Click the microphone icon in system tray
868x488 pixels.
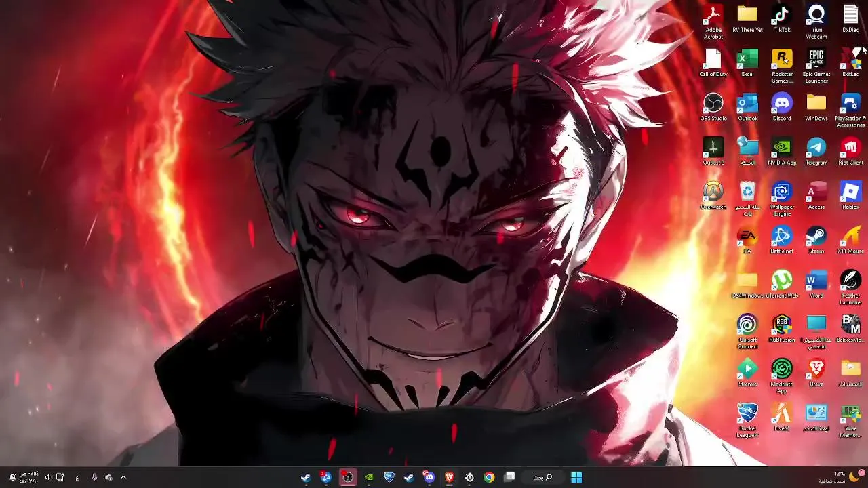[x=94, y=477]
